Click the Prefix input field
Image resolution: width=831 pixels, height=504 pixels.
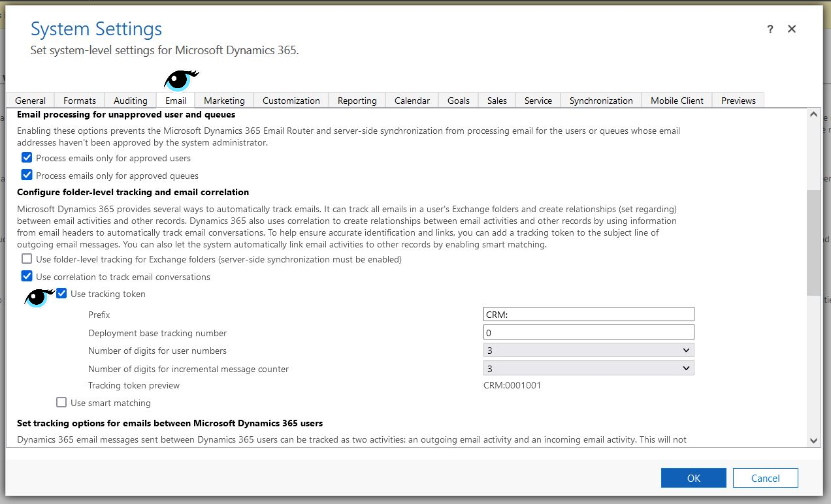589,314
